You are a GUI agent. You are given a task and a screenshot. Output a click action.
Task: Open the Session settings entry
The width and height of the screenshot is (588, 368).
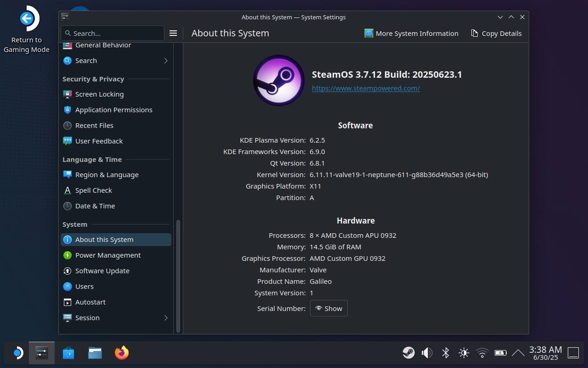(116, 317)
